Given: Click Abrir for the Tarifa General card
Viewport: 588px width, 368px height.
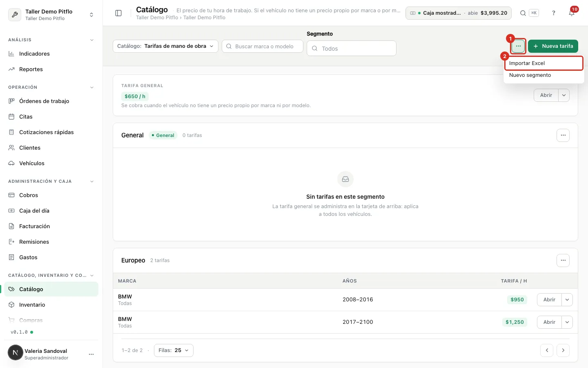Looking at the screenshot, I should point(546,95).
